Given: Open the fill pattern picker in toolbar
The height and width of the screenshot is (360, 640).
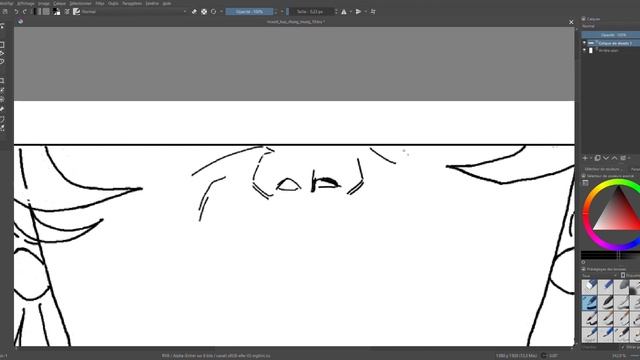Looking at the screenshot, I should pyautogui.click(x=47, y=12).
